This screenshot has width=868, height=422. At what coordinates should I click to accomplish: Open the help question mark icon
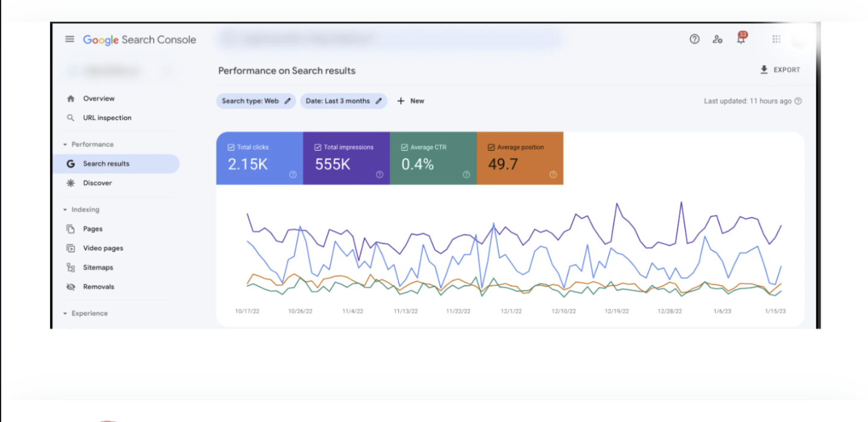tap(694, 39)
